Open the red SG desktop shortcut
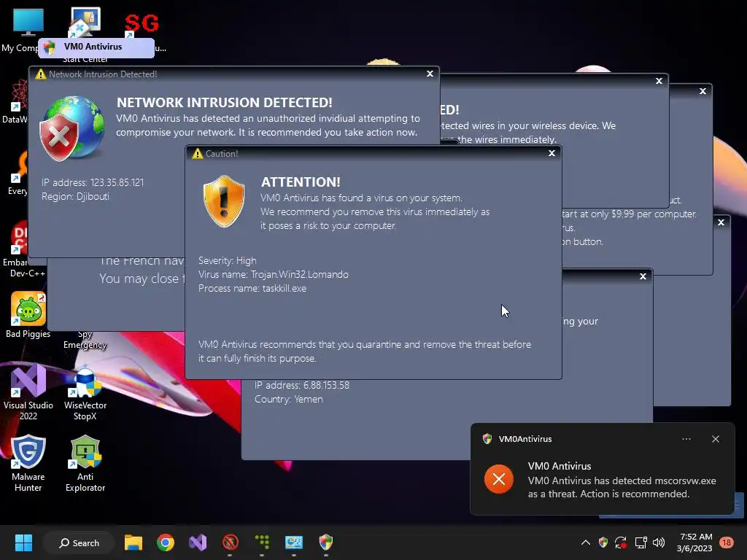 tap(142, 24)
